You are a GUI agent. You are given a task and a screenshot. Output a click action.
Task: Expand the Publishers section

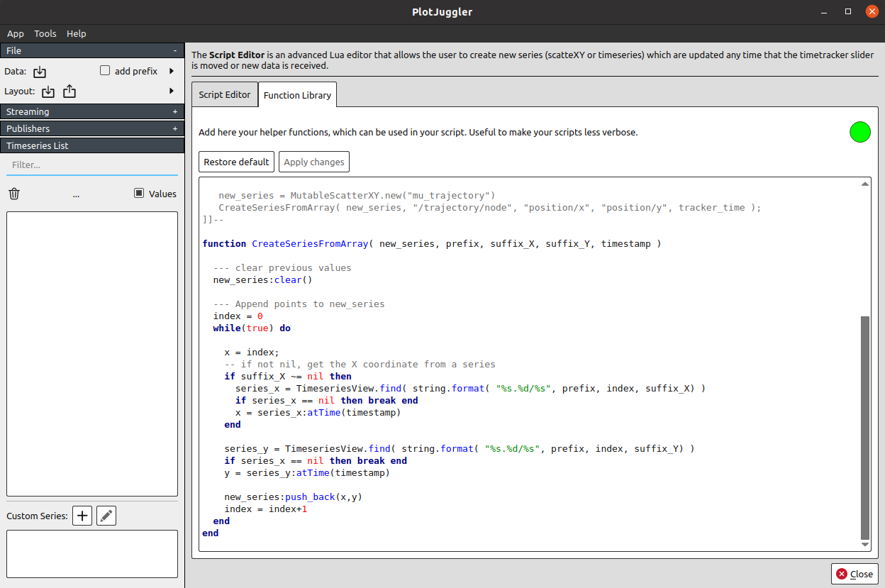coord(175,128)
